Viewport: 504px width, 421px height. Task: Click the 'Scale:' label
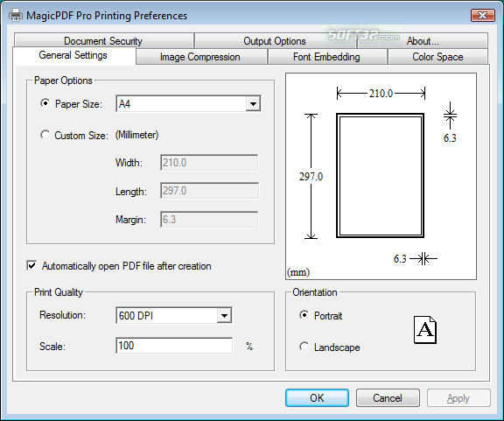(x=52, y=347)
